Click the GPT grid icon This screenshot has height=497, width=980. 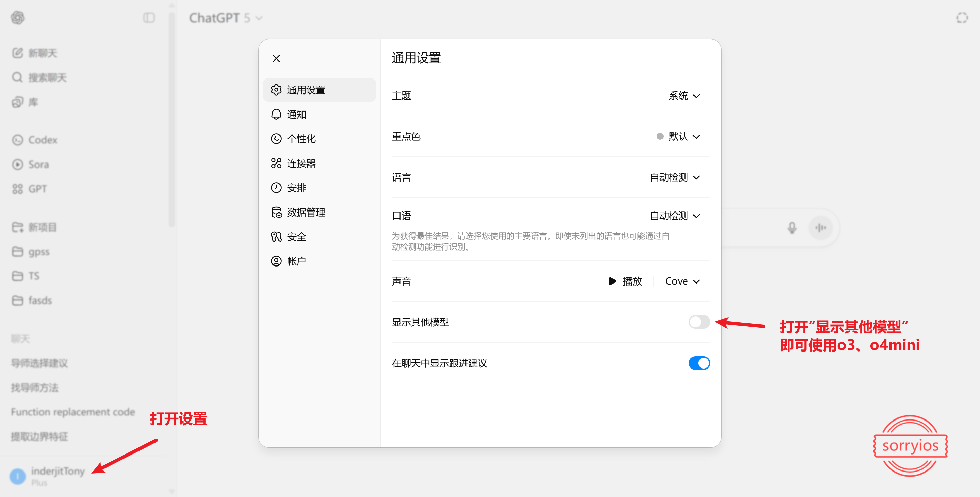point(17,189)
